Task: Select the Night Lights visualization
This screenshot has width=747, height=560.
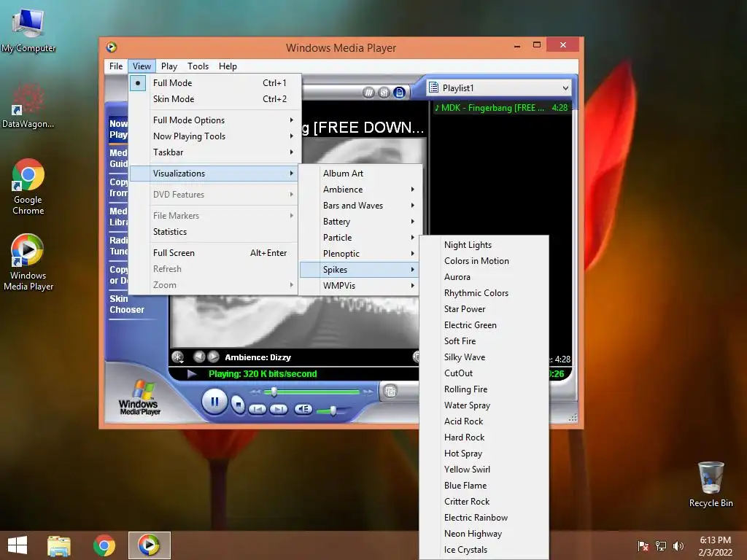Action: 484,245
